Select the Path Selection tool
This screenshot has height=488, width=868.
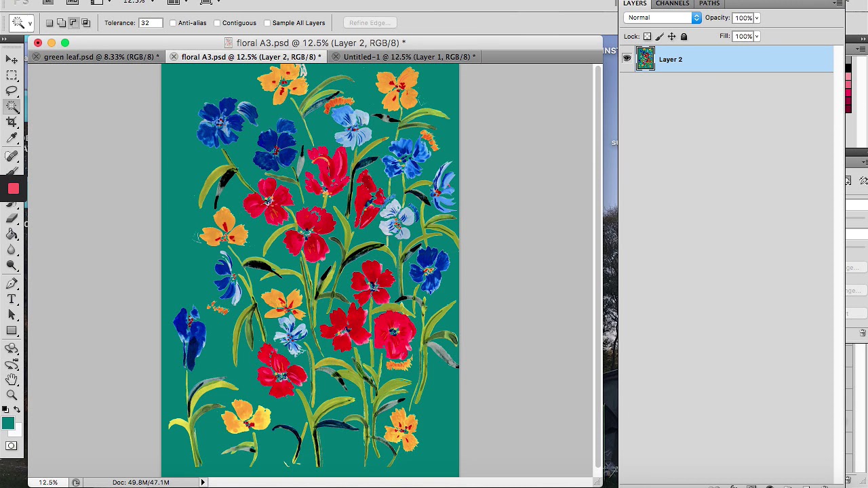pyautogui.click(x=12, y=314)
